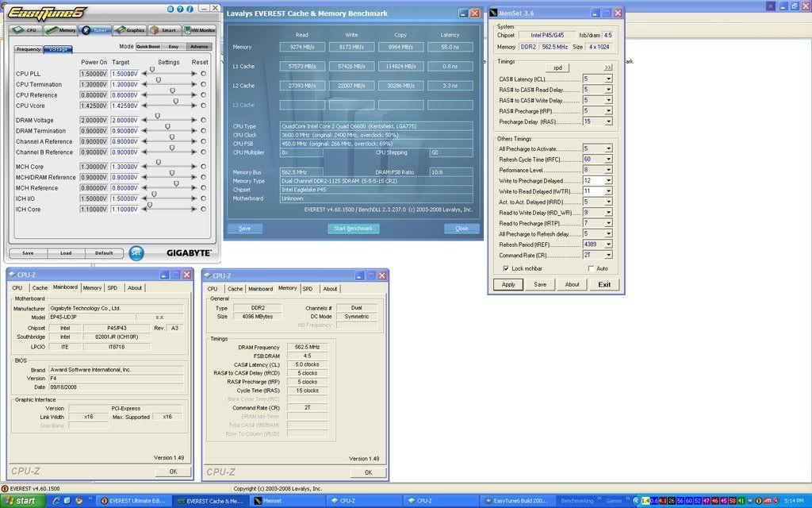Increase CPU Vcore voltage with right arrow
Image resolution: width=812 pixels, height=508 pixels.
click(193, 106)
